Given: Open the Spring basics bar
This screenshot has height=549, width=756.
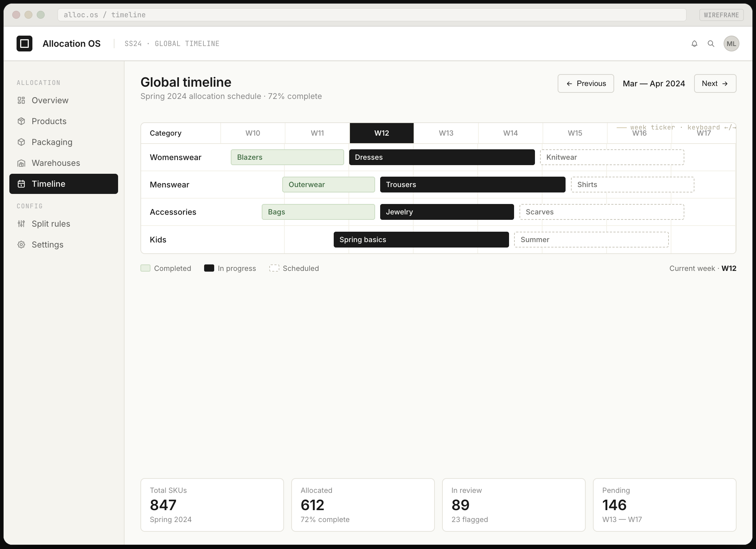Looking at the screenshot, I should coord(421,240).
